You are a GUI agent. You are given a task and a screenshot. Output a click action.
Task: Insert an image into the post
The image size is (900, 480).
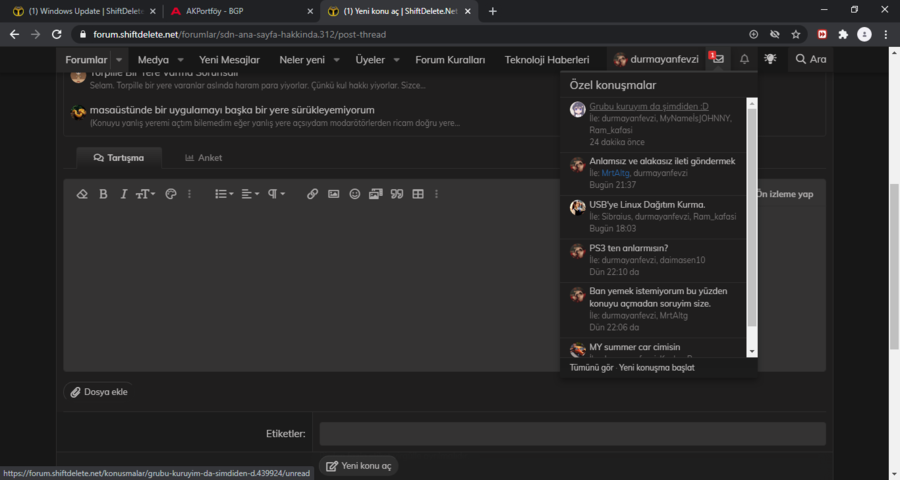333,194
